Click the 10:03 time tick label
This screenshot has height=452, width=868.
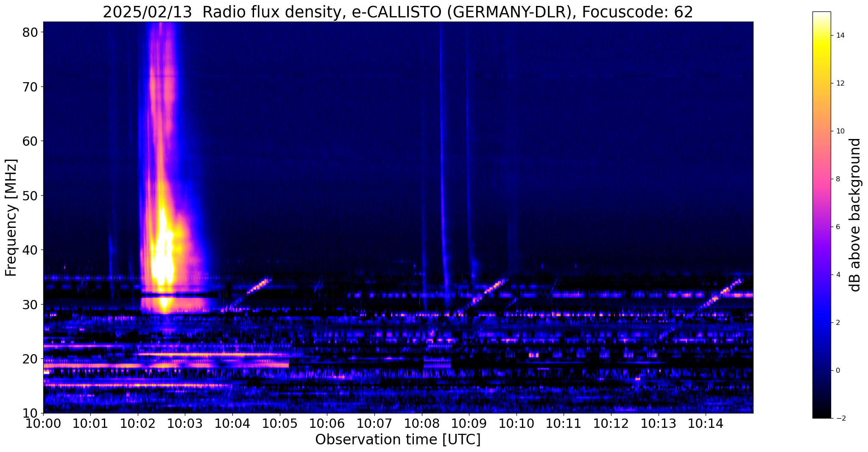pos(185,424)
